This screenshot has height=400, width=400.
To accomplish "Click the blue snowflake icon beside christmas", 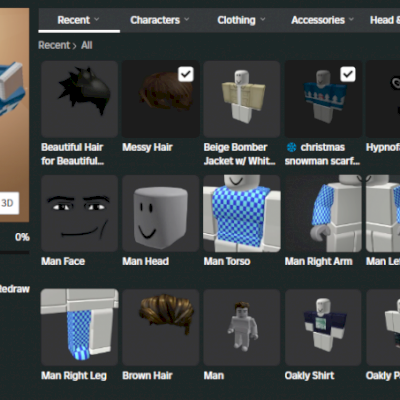I will pyautogui.click(x=292, y=147).
